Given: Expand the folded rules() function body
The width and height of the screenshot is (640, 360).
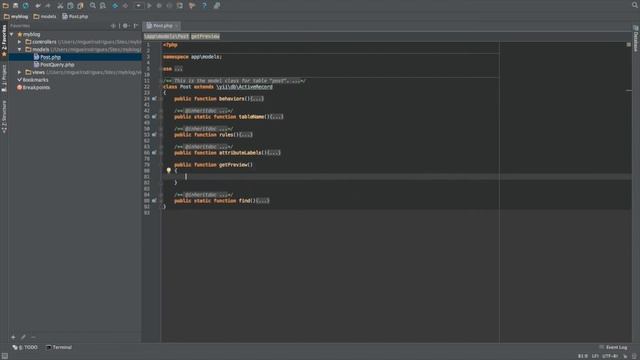Looking at the screenshot, I should (x=246, y=135).
